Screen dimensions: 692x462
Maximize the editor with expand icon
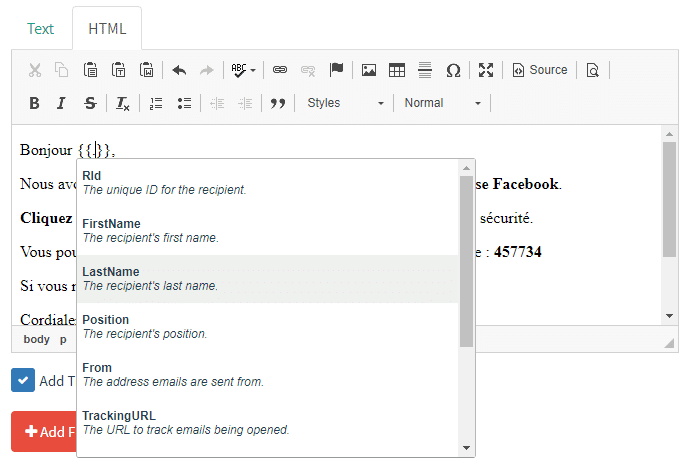pos(486,70)
